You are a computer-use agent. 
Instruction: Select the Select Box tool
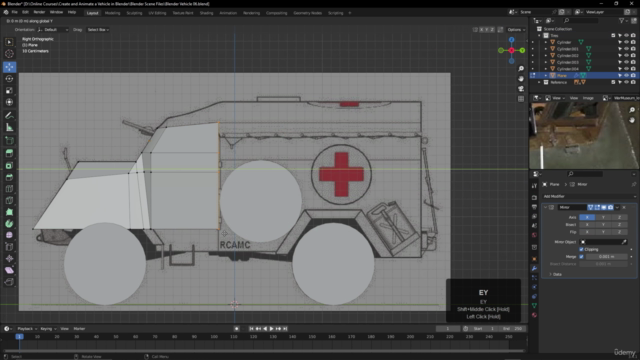coord(9,42)
